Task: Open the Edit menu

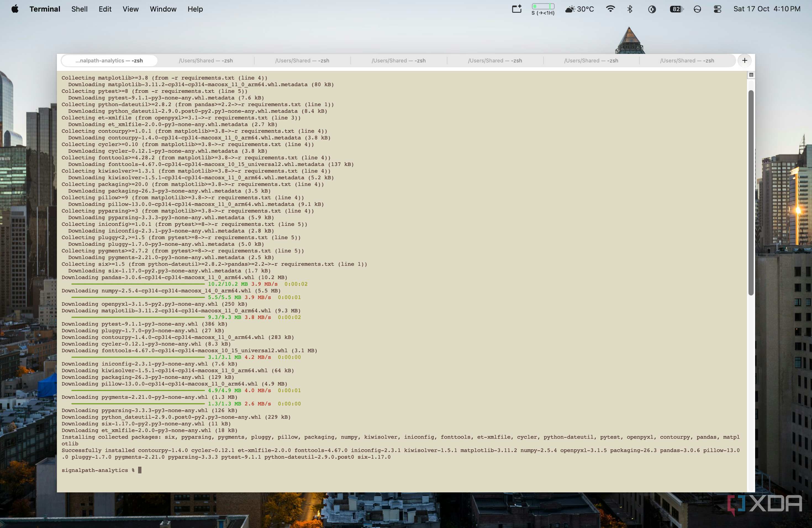Action: (105, 9)
